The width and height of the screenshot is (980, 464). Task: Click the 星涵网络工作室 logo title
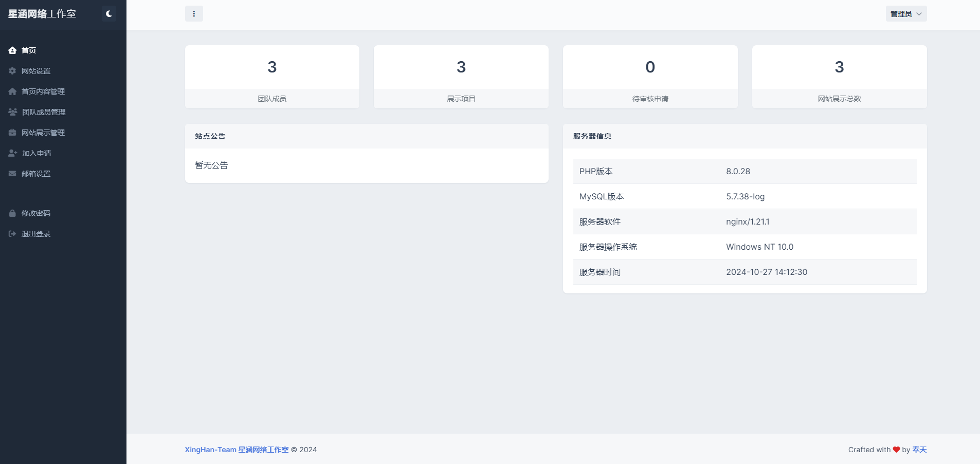click(x=42, y=14)
